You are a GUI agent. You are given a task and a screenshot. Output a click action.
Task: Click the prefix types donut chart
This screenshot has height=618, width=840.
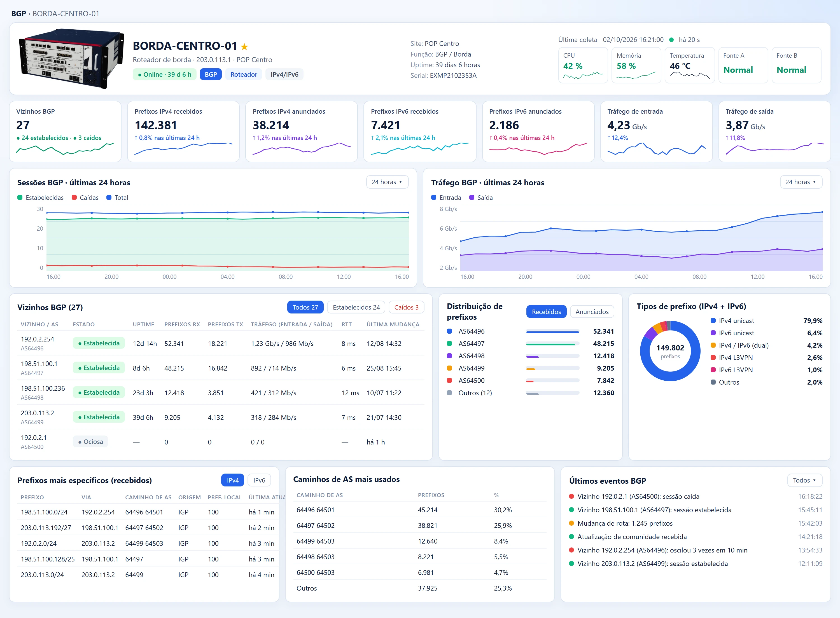tap(670, 351)
